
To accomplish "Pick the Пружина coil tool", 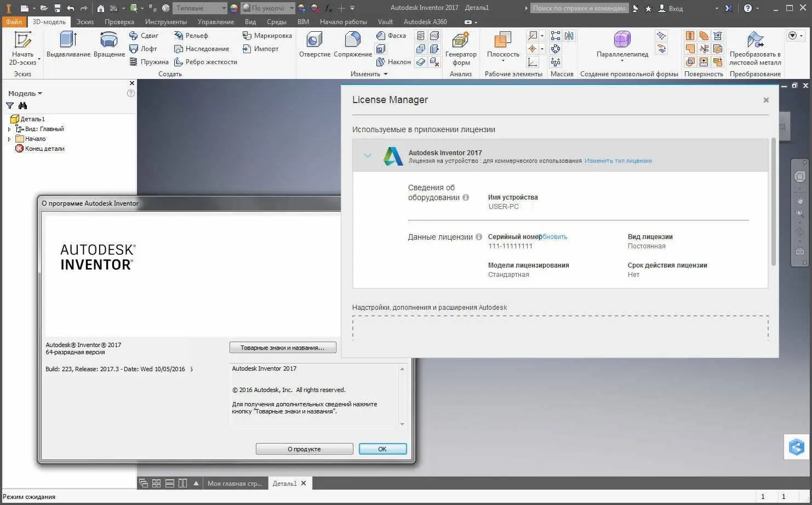I will click(x=149, y=62).
